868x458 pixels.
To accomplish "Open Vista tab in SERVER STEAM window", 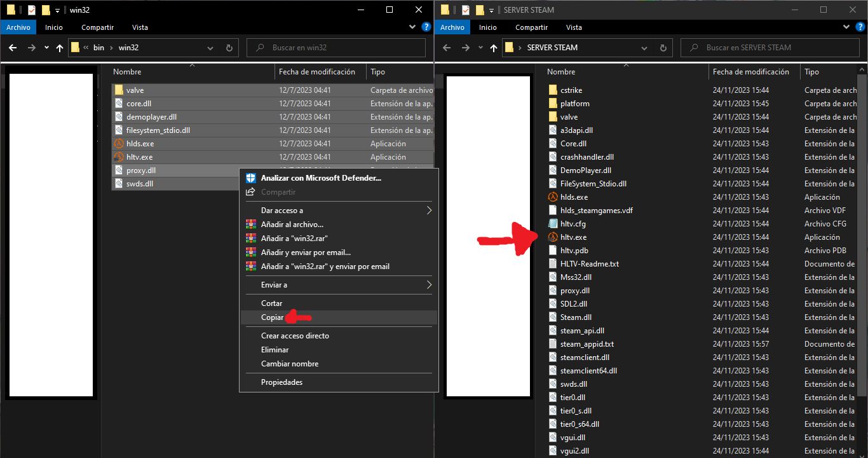I will [574, 27].
